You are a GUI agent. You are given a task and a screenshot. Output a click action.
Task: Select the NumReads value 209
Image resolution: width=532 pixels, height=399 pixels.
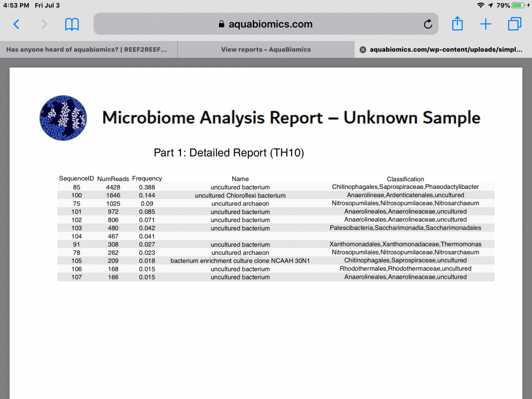[113, 261]
